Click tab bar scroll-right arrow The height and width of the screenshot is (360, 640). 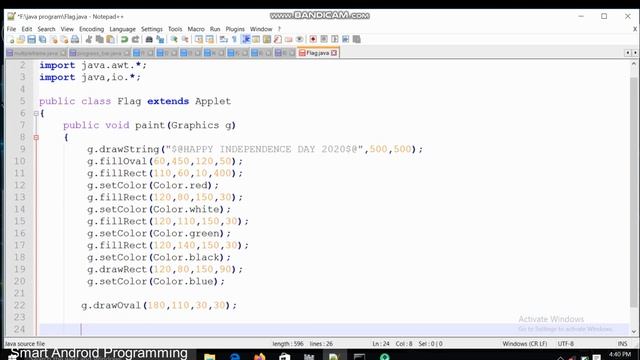(635, 53)
